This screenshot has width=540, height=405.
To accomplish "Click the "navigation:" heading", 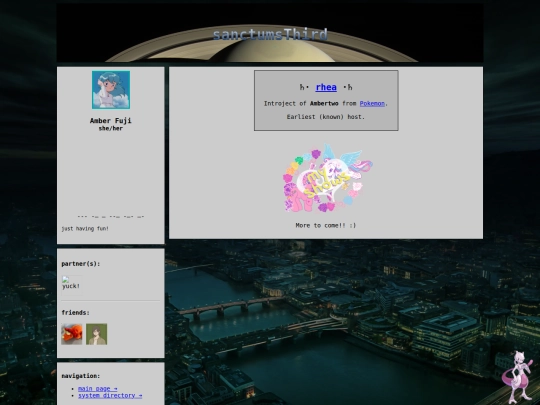I will click(x=81, y=376).
